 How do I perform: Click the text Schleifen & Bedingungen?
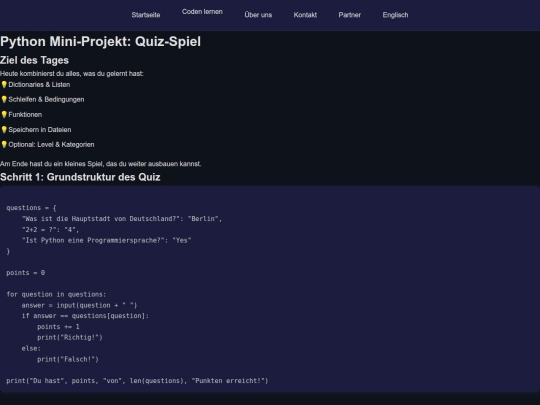pos(46,99)
